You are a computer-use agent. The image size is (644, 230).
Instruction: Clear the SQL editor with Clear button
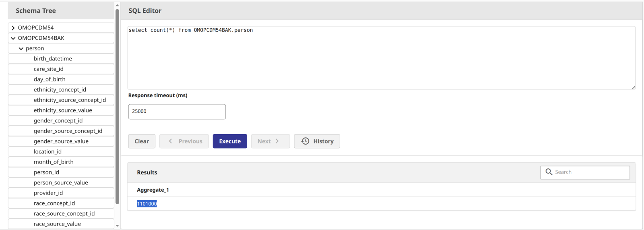pos(142,141)
